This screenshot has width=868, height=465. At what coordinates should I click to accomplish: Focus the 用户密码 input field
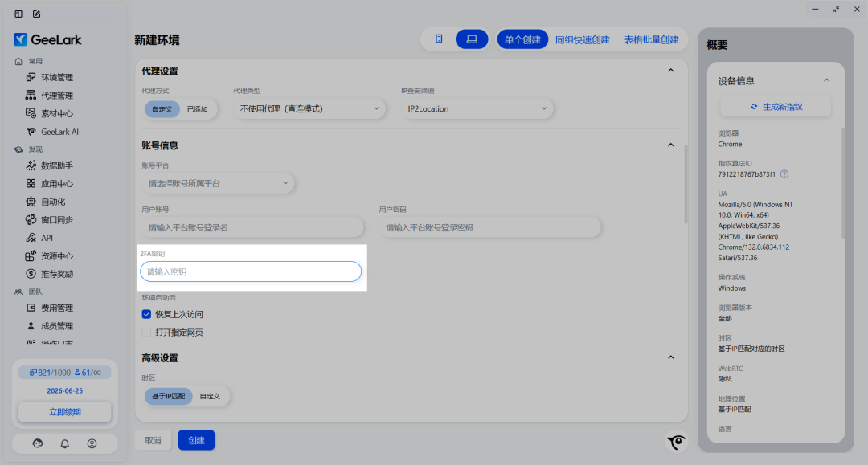(x=490, y=227)
